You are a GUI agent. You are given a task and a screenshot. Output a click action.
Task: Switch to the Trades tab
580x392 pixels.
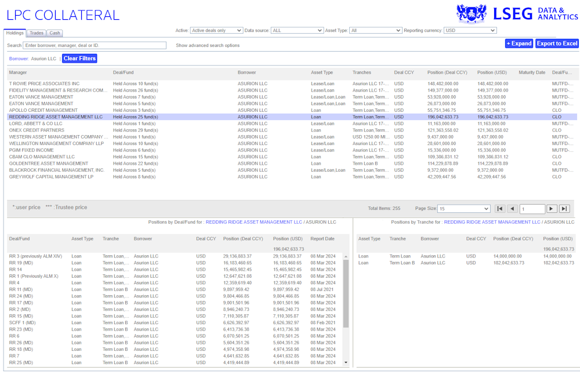(37, 33)
